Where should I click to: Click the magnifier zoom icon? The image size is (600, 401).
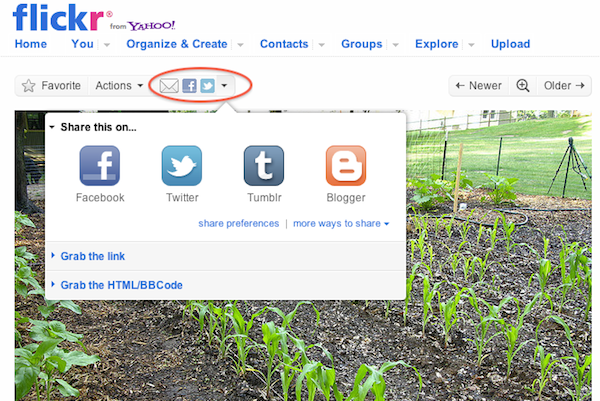click(523, 86)
